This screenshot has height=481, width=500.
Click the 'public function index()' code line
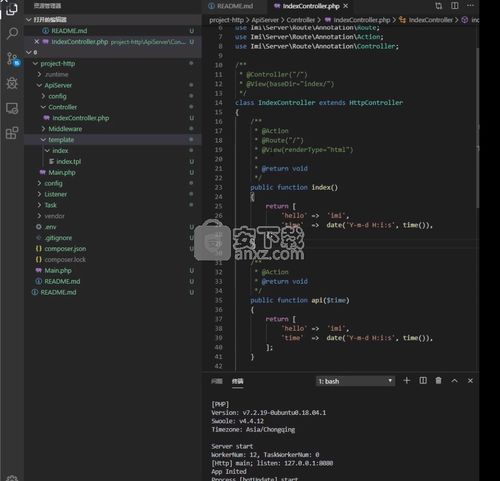(294, 187)
